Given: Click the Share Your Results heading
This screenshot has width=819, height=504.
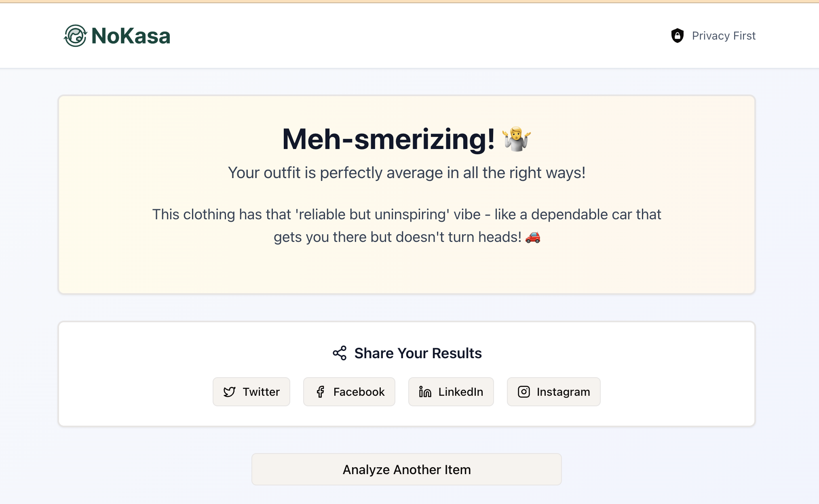Looking at the screenshot, I should point(418,353).
